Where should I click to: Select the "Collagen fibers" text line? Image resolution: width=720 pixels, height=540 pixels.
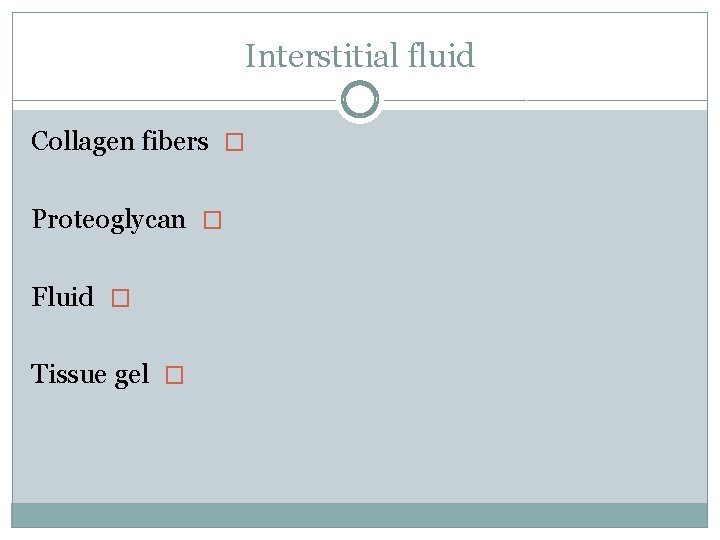click(x=120, y=142)
